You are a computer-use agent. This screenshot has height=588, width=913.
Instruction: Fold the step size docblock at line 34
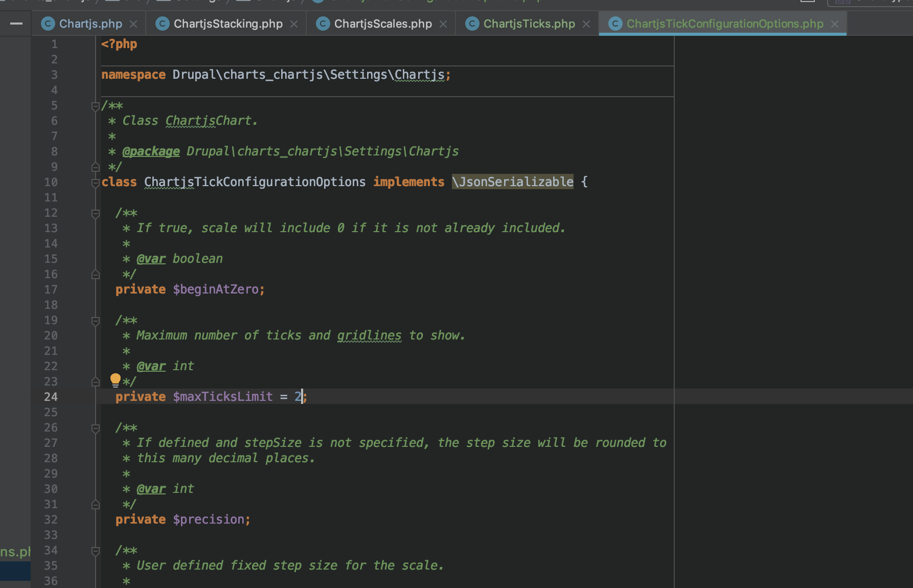95,551
